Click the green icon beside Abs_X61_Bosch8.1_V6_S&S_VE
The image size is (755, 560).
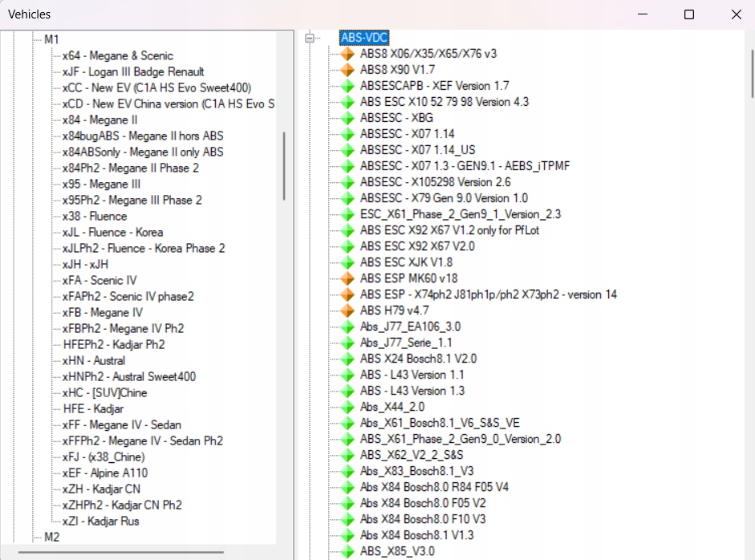pos(347,424)
